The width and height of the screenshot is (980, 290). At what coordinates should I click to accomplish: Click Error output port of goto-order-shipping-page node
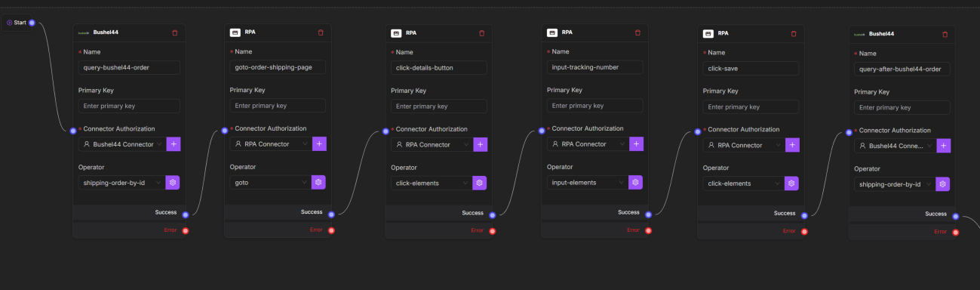[x=331, y=230]
